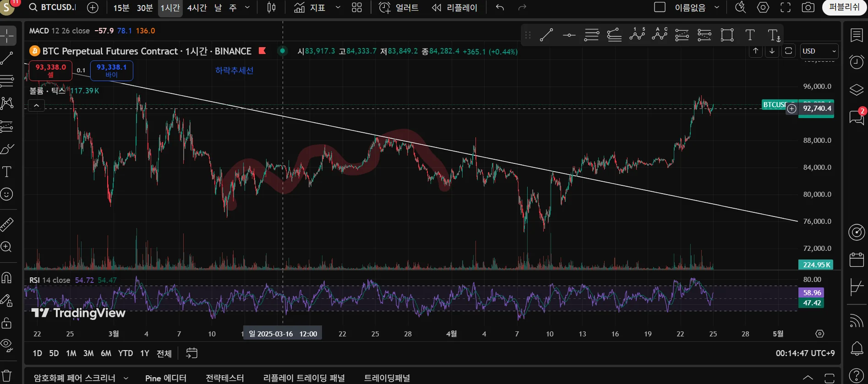Viewport: 868px width, 384px height.
Task: Open the layout name (이름없음) dropdown
Action: (x=696, y=8)
